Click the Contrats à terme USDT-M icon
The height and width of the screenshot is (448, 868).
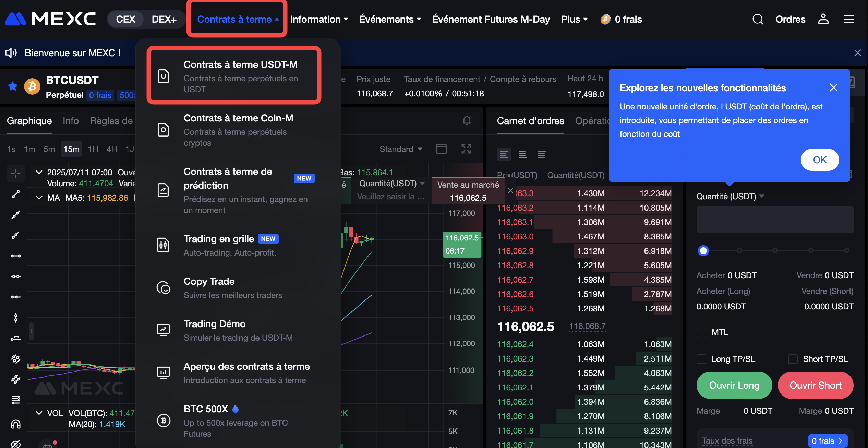[164, 76]
